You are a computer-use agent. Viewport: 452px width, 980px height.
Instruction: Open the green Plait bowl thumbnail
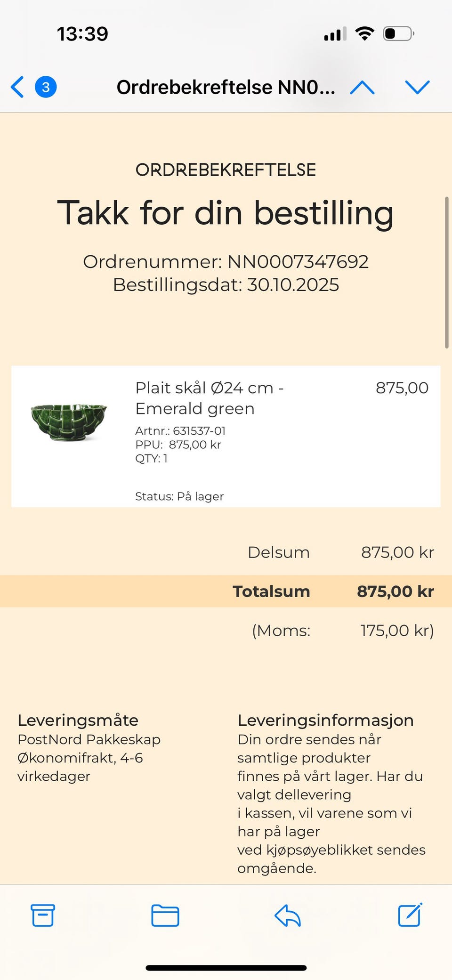pyautogui.click(x=69, y=421)
